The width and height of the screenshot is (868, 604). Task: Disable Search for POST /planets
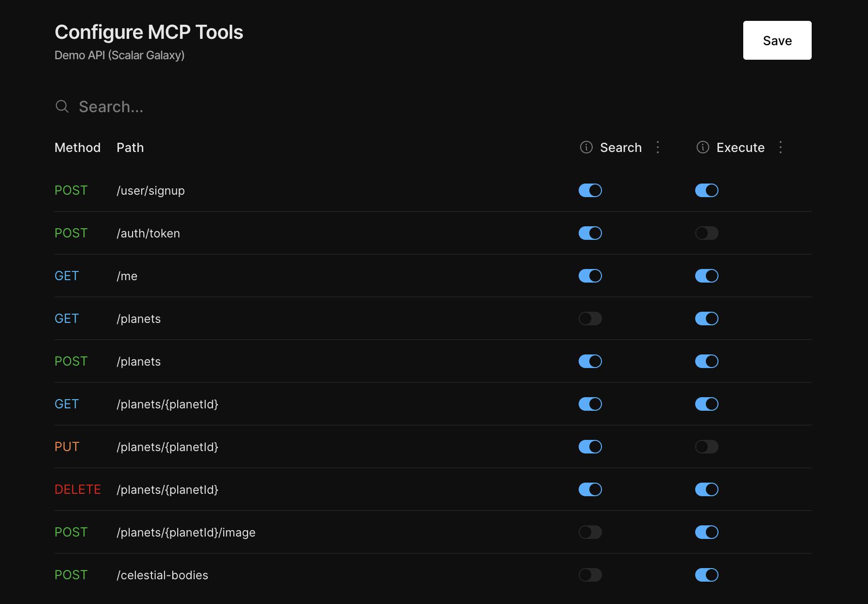590,361
